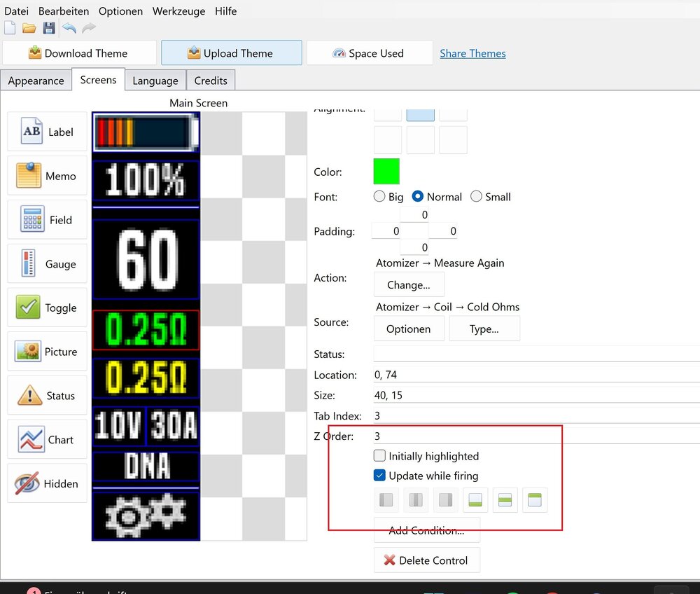Screen dimensions: 700x594
Task: Click the Share Themes link
Action: tap(472, 53)
